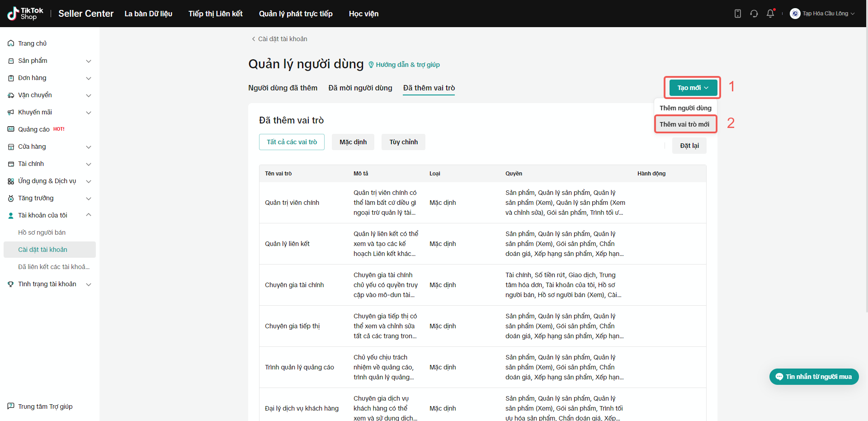Click the Trang chủ home icon
Viewport: 868px width, 421px height.
(11, 43)
